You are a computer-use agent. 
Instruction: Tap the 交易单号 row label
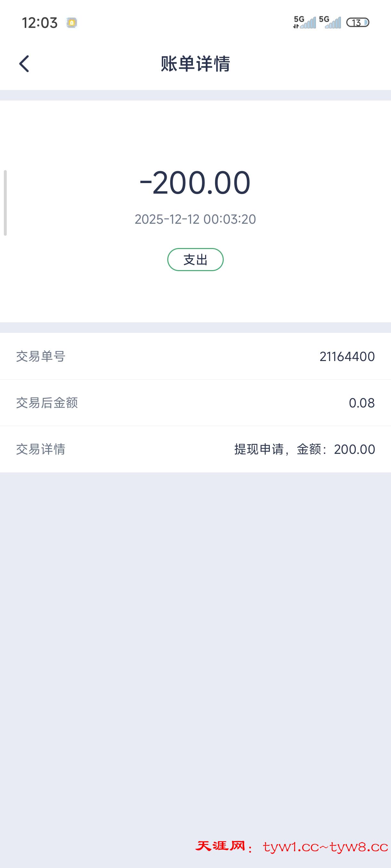point(41,356)
